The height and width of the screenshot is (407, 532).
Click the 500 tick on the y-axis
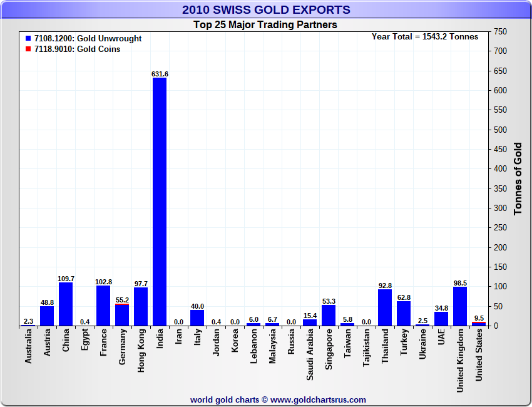coord(500,130)
